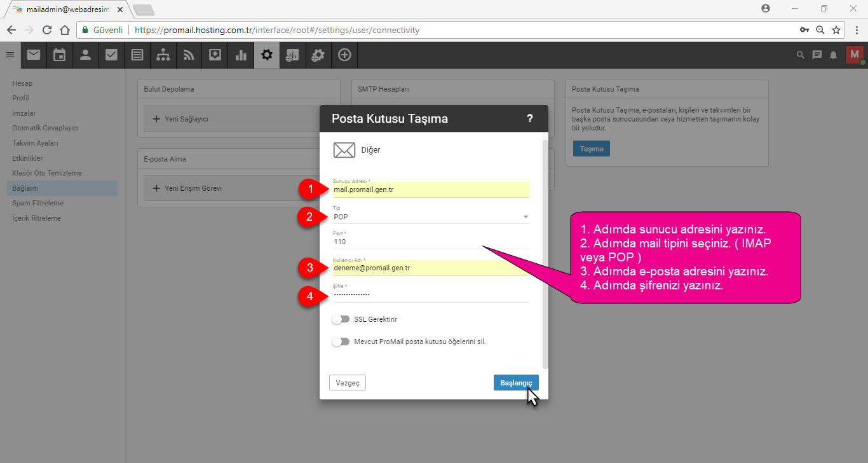Image resolution: width=868 pixels, height=463 pixels.
Task: Select Otomatik Cevaplayıcı in the sidebar
Action: (45, 128)
